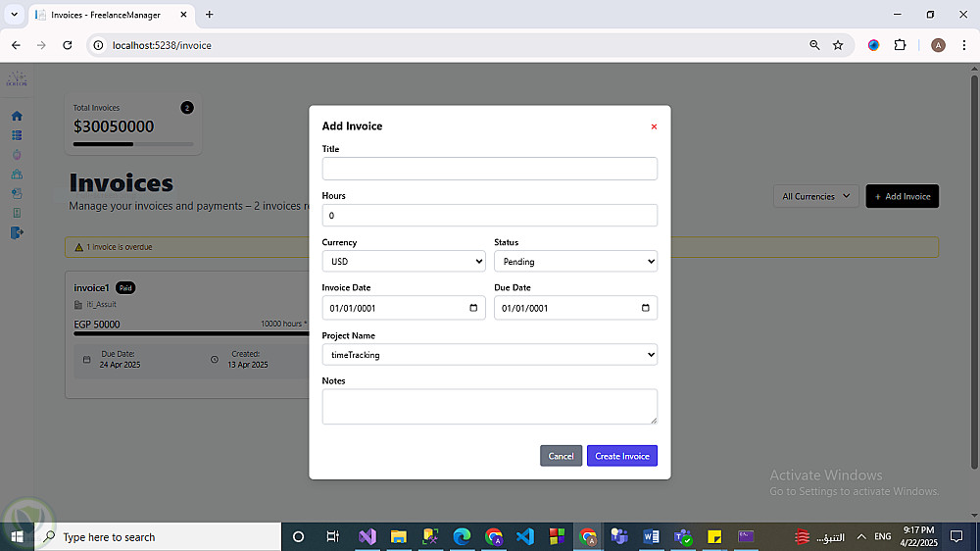Bookmark this page with star icon
The image size is (980, 551).
[x=838, y=45]
